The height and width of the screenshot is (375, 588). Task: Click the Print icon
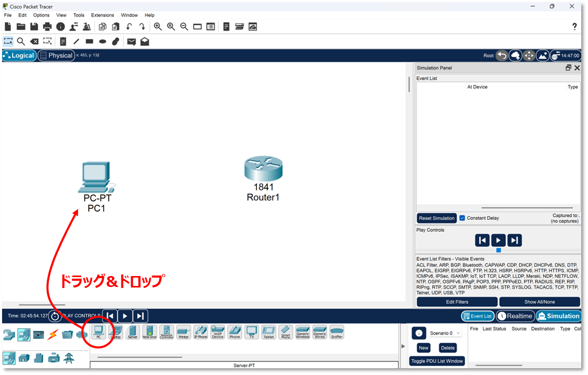47,27
